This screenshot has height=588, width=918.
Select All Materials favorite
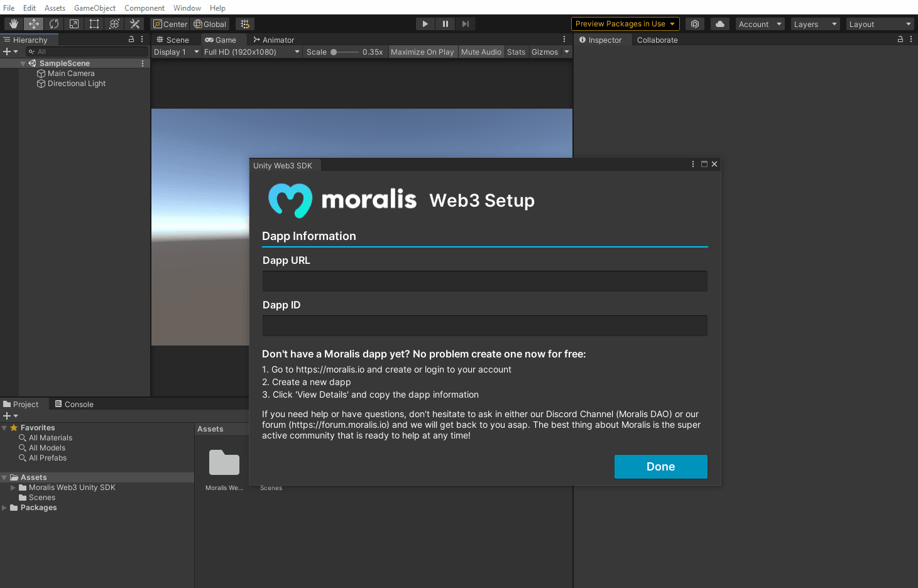[50, 438]
